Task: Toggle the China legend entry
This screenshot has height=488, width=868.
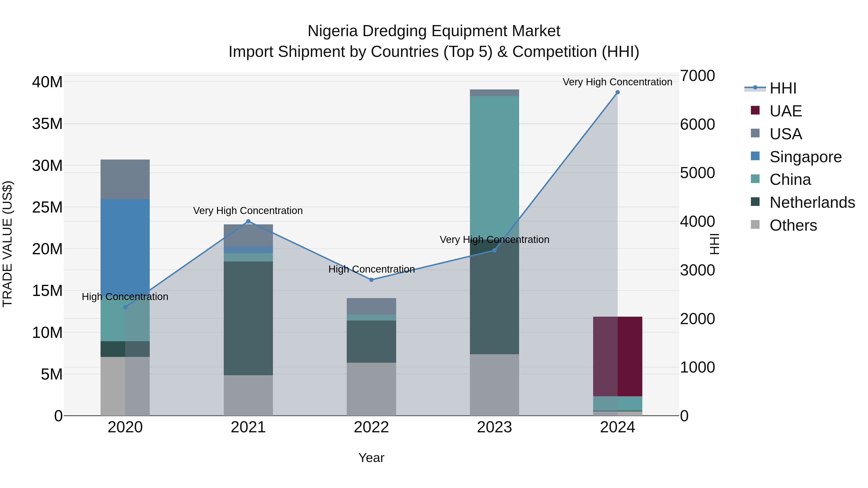Action: (781, 180)
